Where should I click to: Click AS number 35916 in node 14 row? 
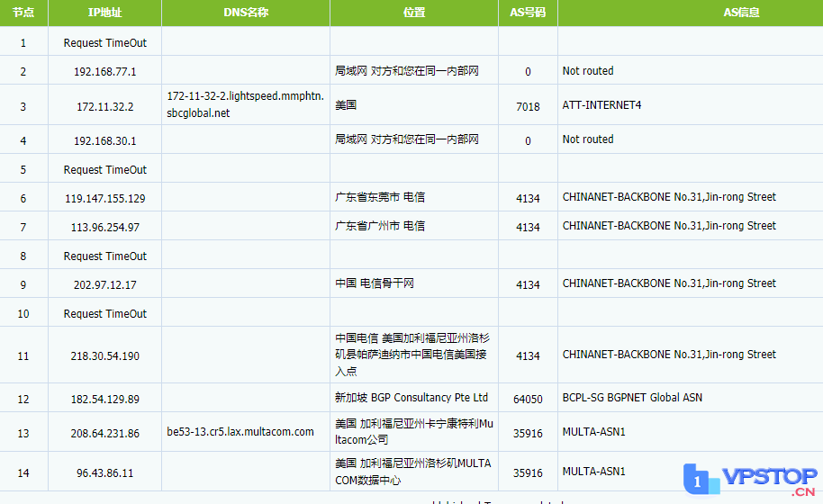(x=528, y=473)
